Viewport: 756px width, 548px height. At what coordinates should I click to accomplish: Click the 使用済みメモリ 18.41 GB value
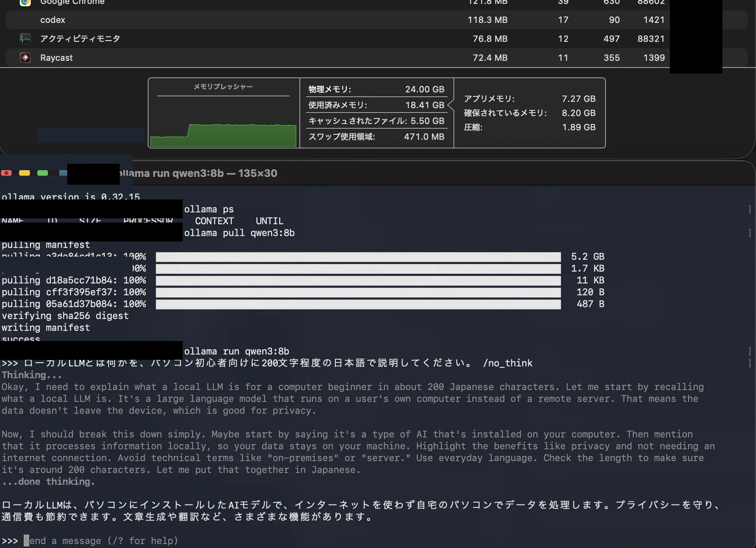(x=425, y=105)
